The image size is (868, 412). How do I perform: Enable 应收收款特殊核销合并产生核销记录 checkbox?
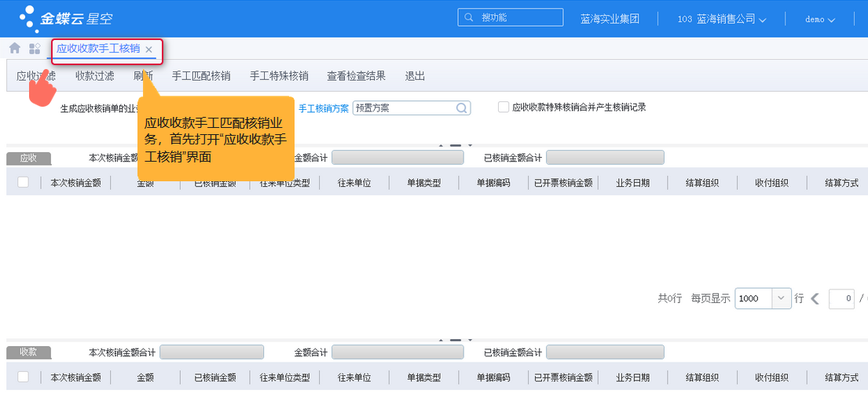tap(504, 108)
